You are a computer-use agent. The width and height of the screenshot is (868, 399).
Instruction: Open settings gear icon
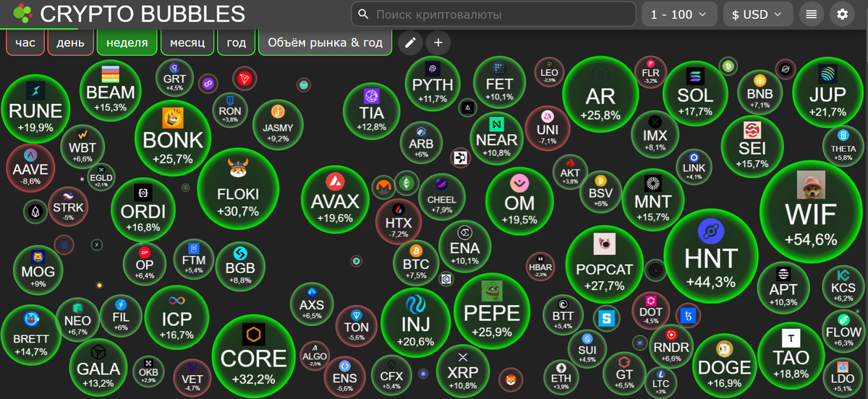click(842, 14)
